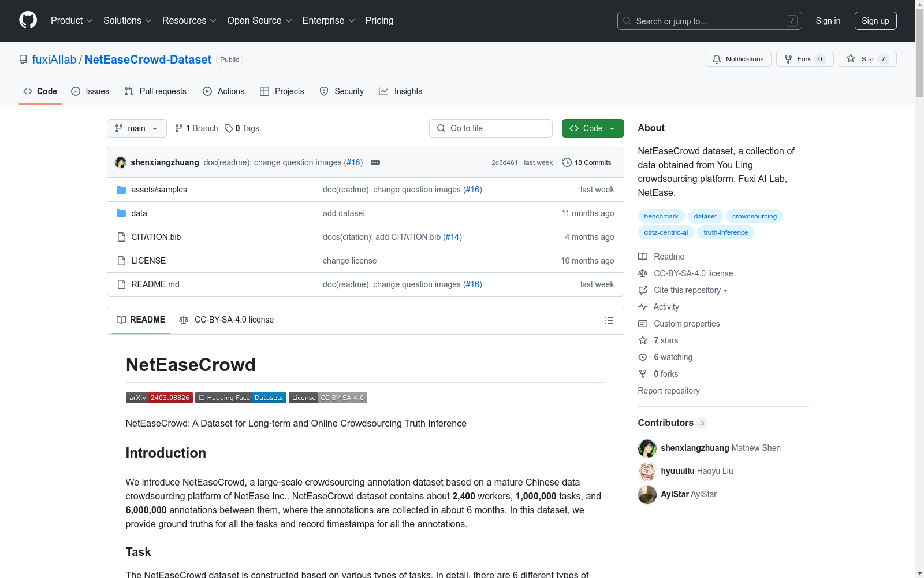View 7 stars stargazers
Screen dimensions: 924x578
[658, 340]
